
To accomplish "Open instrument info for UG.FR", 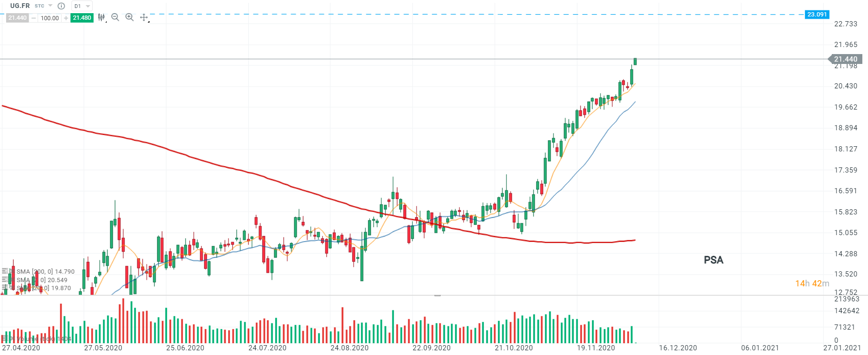I will click(x=61, y=6).
